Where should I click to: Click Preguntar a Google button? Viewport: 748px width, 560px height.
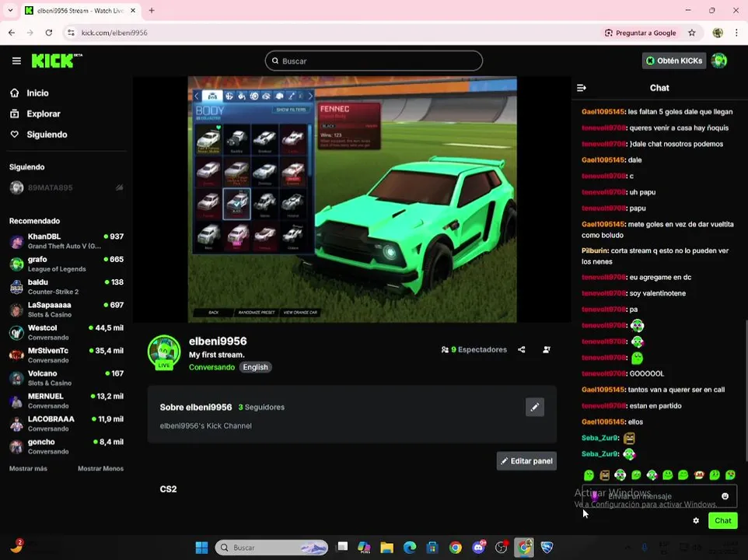(640, 33)
